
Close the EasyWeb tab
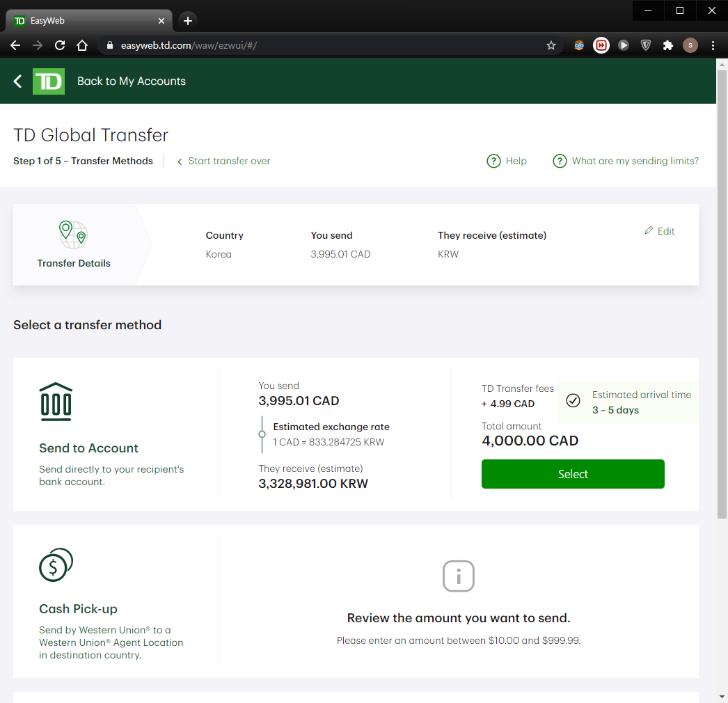[x=161, y=21]
